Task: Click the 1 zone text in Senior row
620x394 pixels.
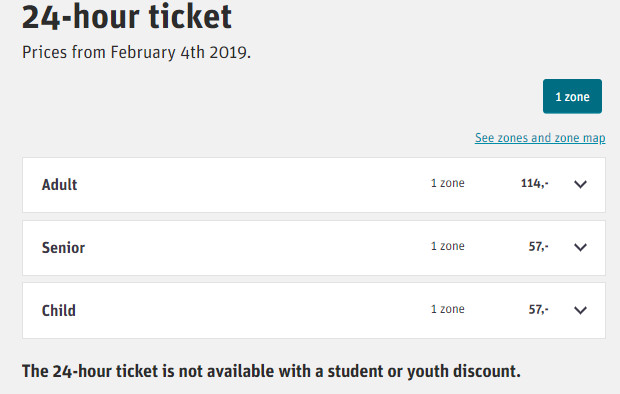Action: point(448,246)
